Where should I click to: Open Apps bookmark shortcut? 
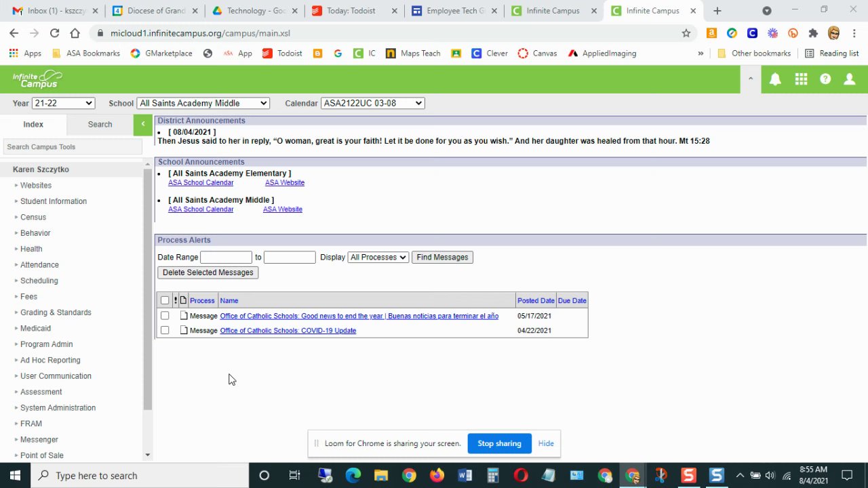pyautogui.click(x=25, y=54)
